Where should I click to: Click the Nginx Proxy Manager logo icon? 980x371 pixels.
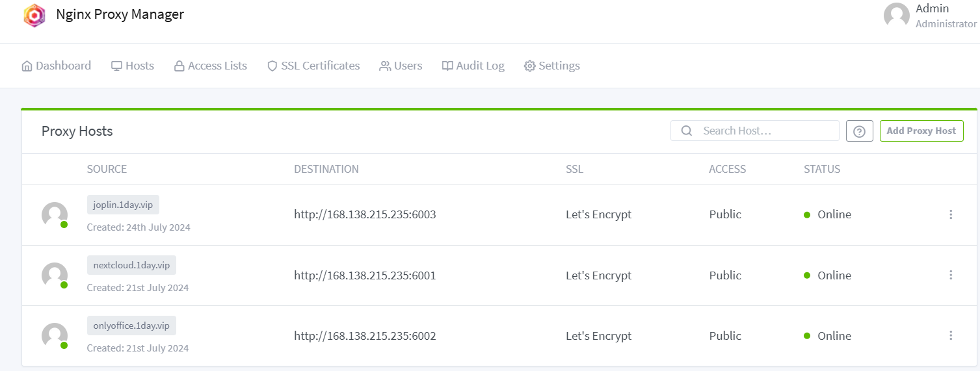click(34, 15)
